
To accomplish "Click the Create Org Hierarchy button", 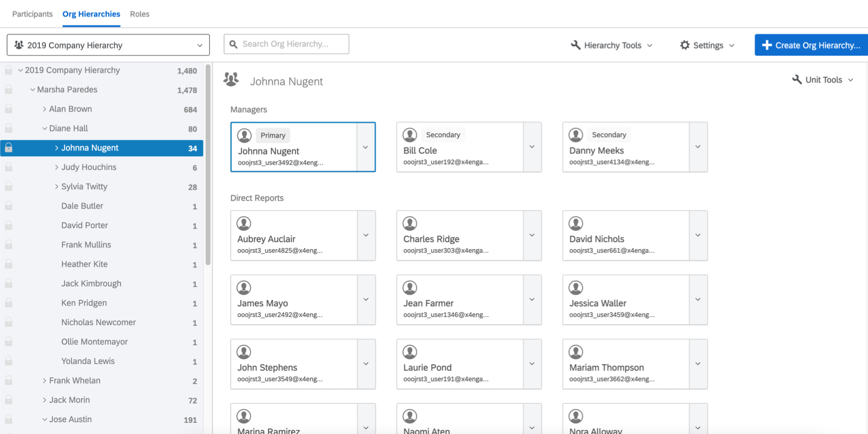I will click(811, 45).
